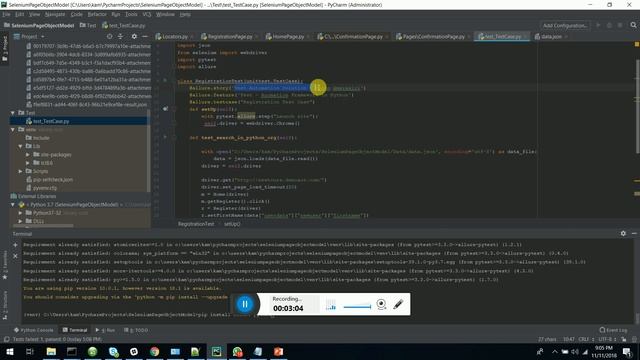
Task: Collapse the Lib folder in project tree
Action: (20, 146)
